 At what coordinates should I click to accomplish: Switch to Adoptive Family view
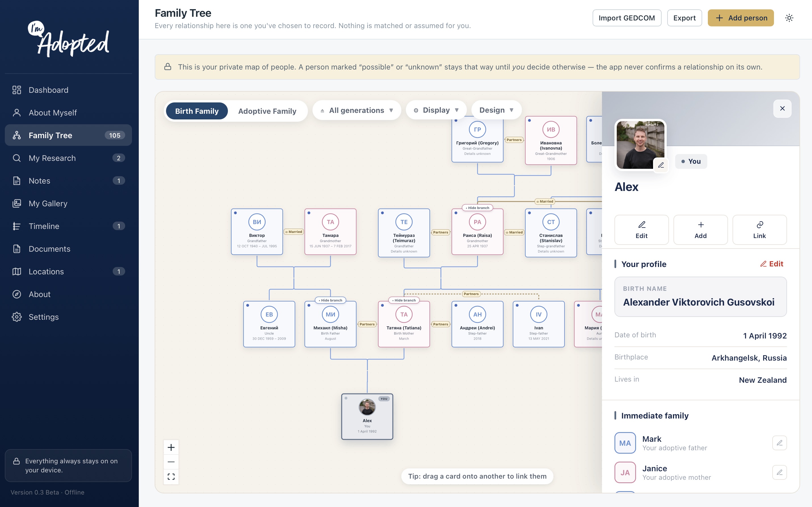tap(267, 111)
